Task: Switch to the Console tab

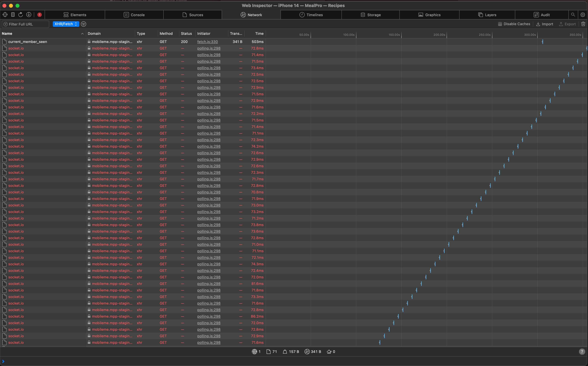Action: coord(134,15)
